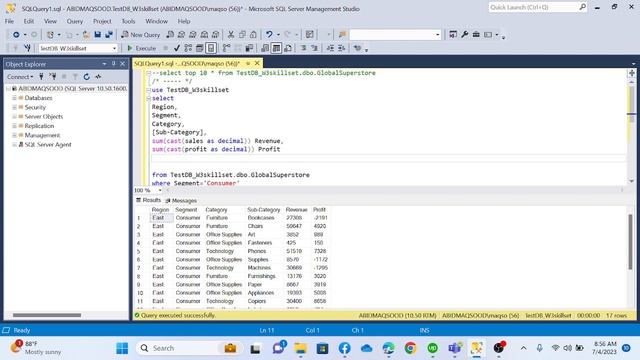Viewport: 640px width, 360px height.
Task: Click Uncomment selected lines icon
Action: [315, 48]
